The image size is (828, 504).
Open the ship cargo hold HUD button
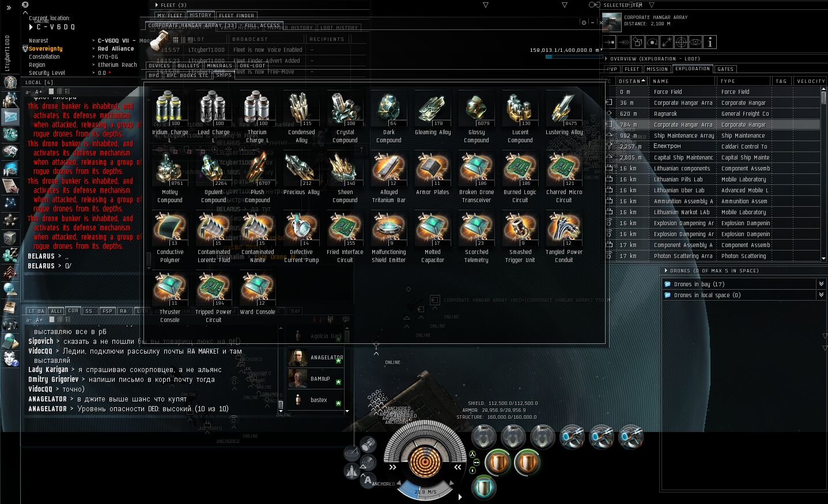pos(369,444)
